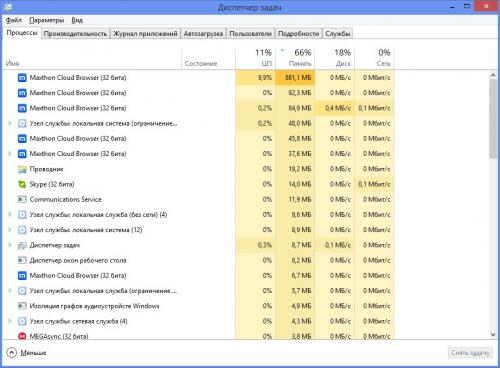Go to the Службы tab
The width and height of the screenshot is (500, 368).
[x=338, y=34]
